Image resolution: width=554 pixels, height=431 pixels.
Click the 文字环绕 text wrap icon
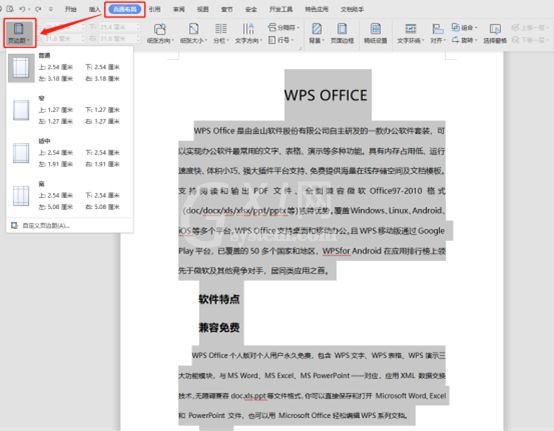pyautogui.click(x=410, y=29)
